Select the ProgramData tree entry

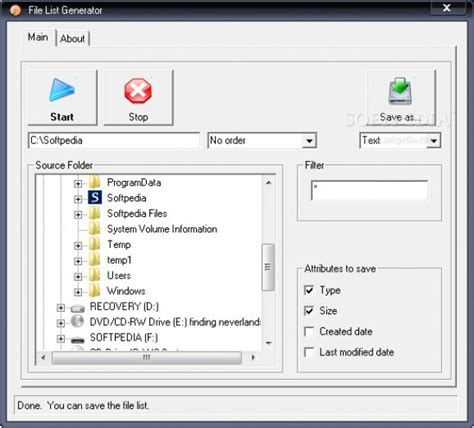pyautogui.click(x=134, y=182)
